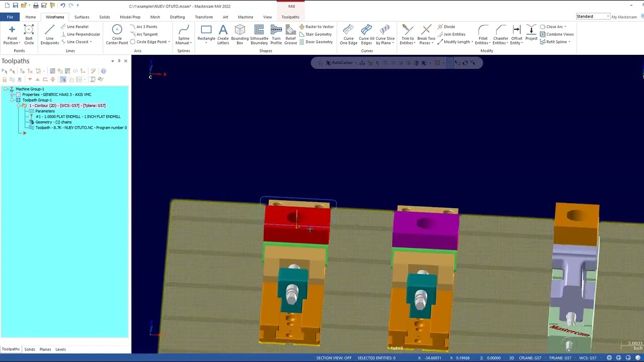Toggle toolpath display of selected operations
This screenshot has width=644, height=362.
click(12, 79)
